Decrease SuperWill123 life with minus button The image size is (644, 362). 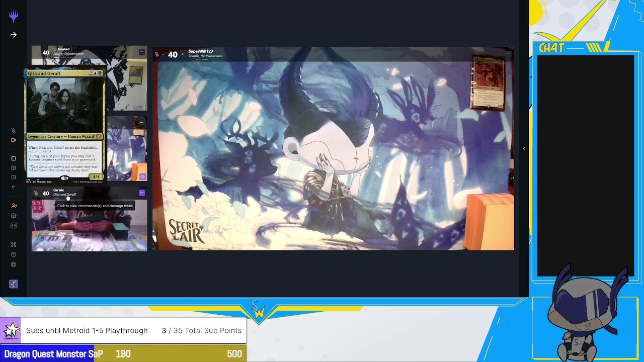click(x=163, y=54)
